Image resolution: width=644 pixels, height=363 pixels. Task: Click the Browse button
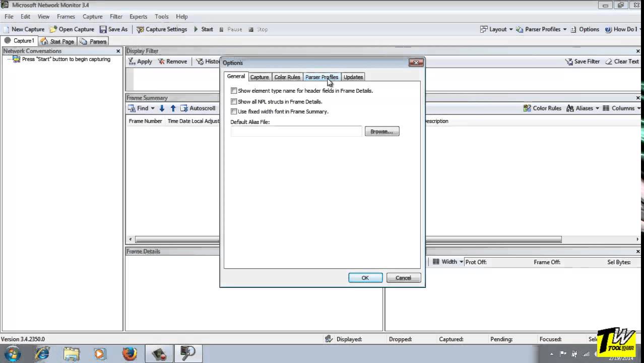click(x=382, y=132)
